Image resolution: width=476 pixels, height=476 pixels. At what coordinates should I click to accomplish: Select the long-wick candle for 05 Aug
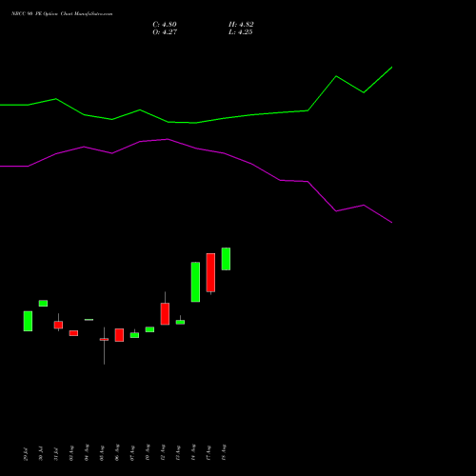[x=104, y=340]
